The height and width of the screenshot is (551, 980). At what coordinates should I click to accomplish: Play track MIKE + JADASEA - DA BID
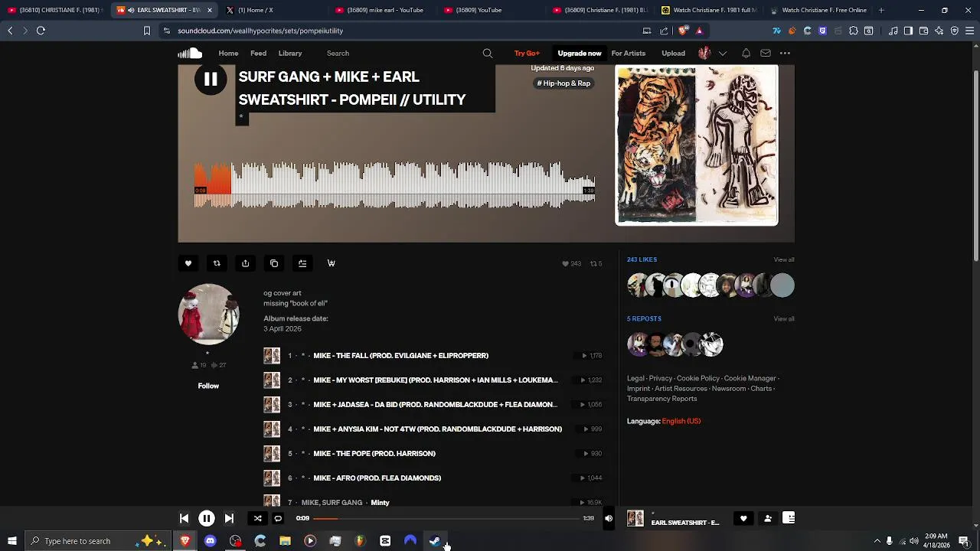click(435, 404)
